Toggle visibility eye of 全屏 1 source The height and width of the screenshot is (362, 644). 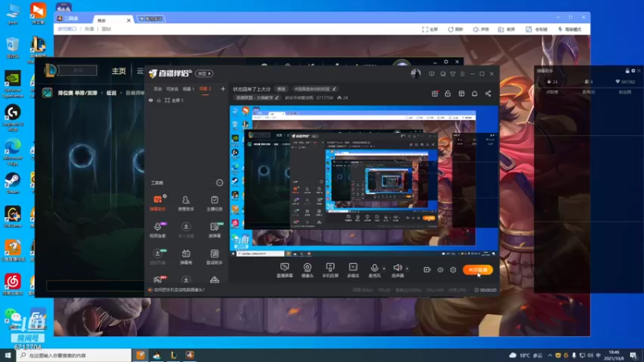tap(151, 100)
